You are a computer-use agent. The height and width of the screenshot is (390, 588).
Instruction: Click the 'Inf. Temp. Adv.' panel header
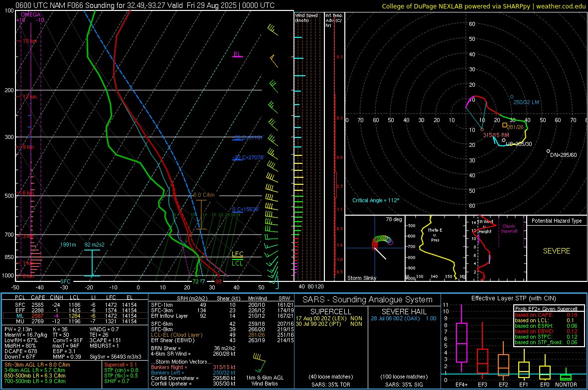334,20
